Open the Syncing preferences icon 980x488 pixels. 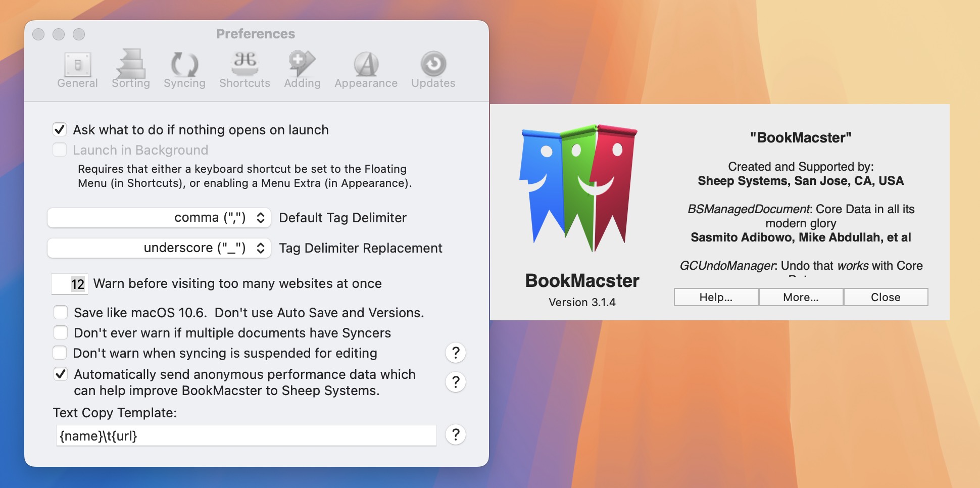[x=184, y=70]
